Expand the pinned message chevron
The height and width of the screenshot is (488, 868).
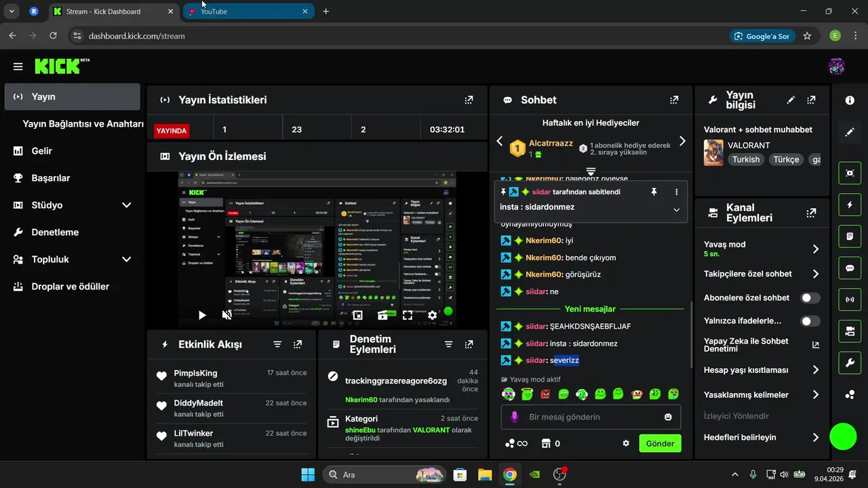(x=676, y=209)
